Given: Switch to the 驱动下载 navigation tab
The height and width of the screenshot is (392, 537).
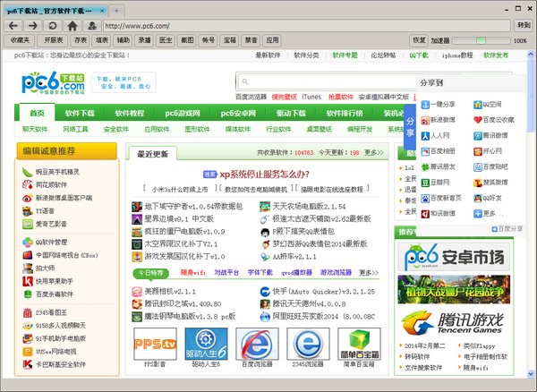Looking at the screenshot, I should (x=291, y=114).
